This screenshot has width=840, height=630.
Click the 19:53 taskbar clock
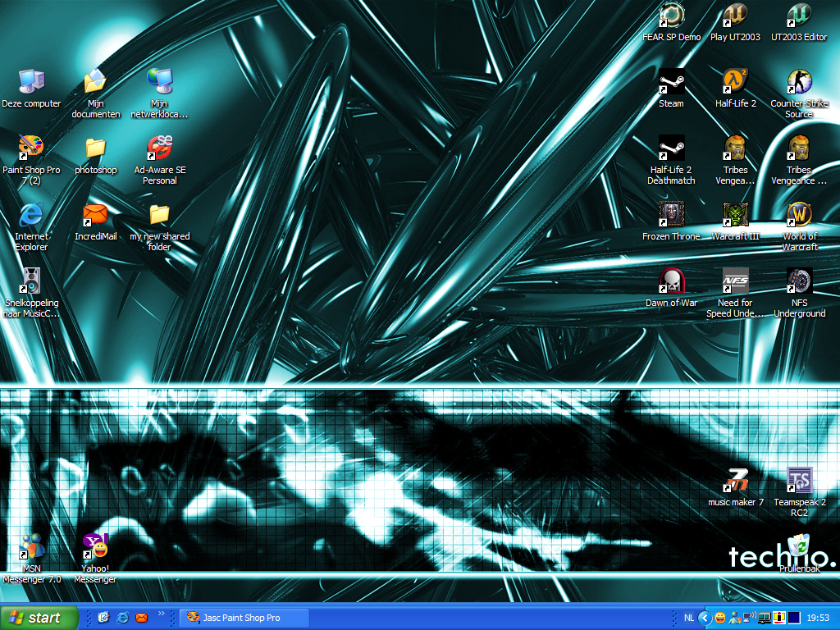[x=818, y=618]
